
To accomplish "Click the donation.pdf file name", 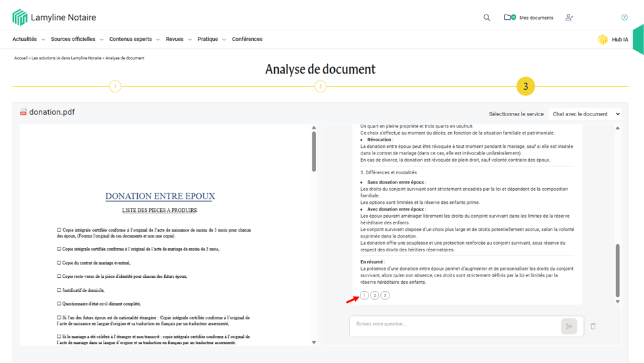I will tap(52, 112).
